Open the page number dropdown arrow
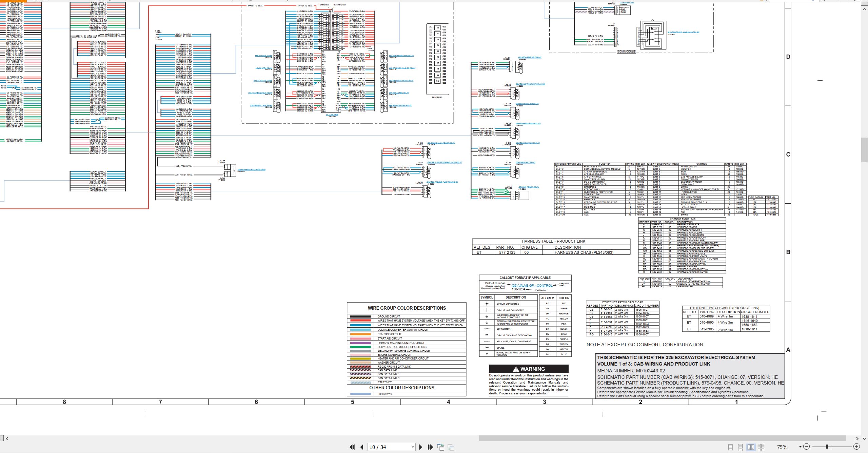 pyautogui.click(x=413, y=447)
